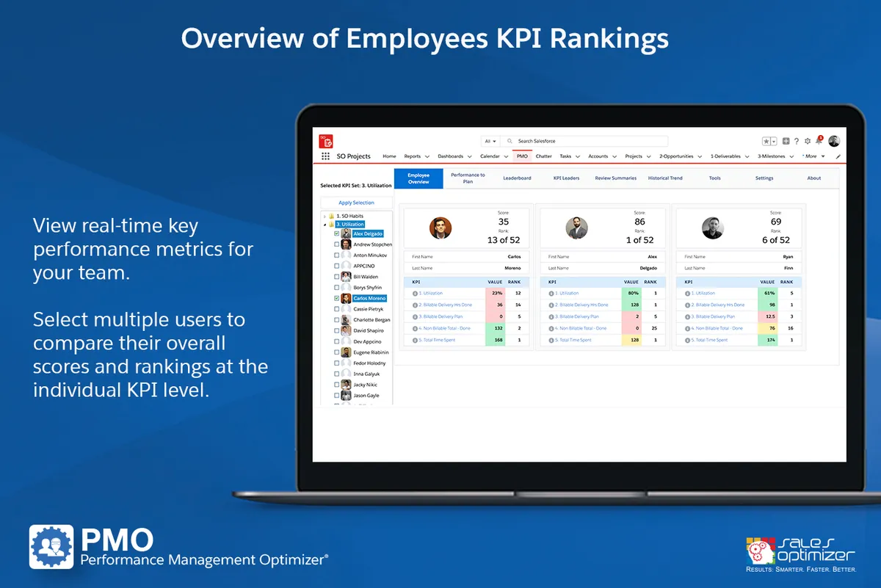Open Ryan's 3. Billable Delivery Plan link
This screenshot has width=881, height=588.
tap(713, 316)
